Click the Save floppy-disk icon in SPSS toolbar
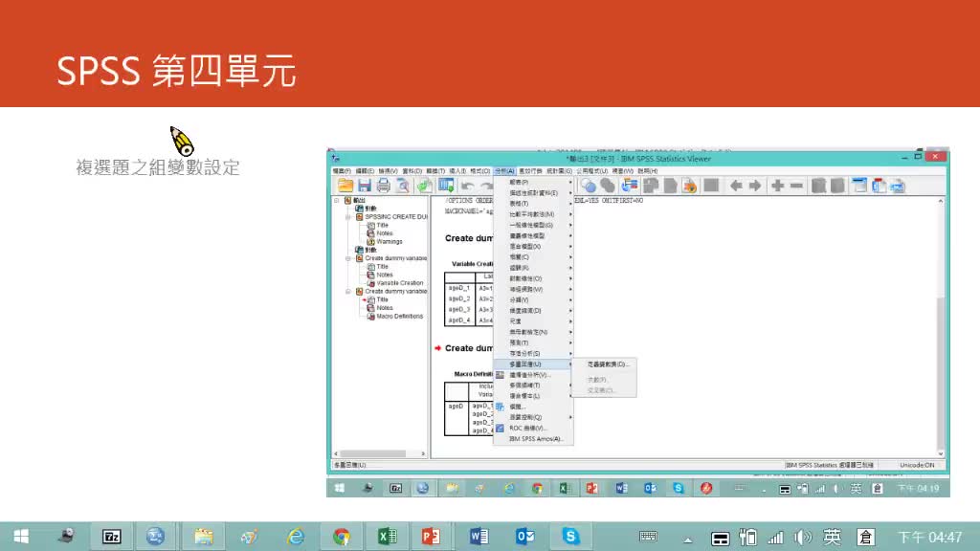Screen dimensions: 980x551 point(365,186)
